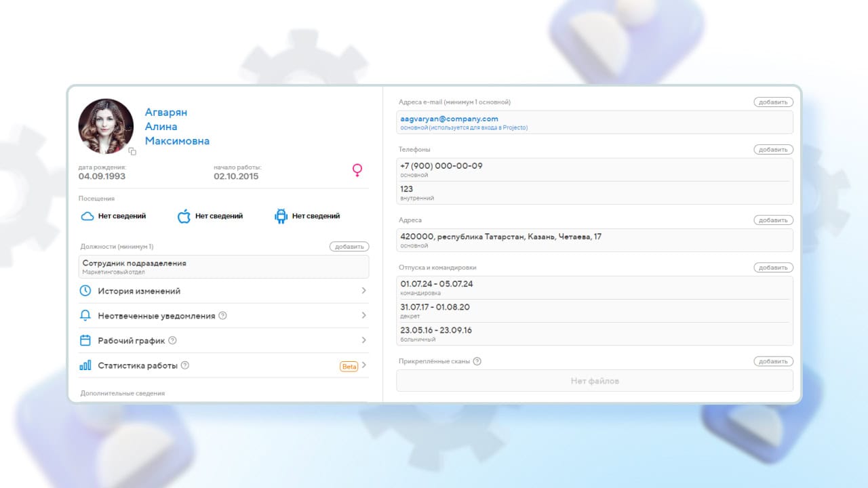
Task: Expand Рабочий график with its chevron arrow
Action: tap(363, 340)
